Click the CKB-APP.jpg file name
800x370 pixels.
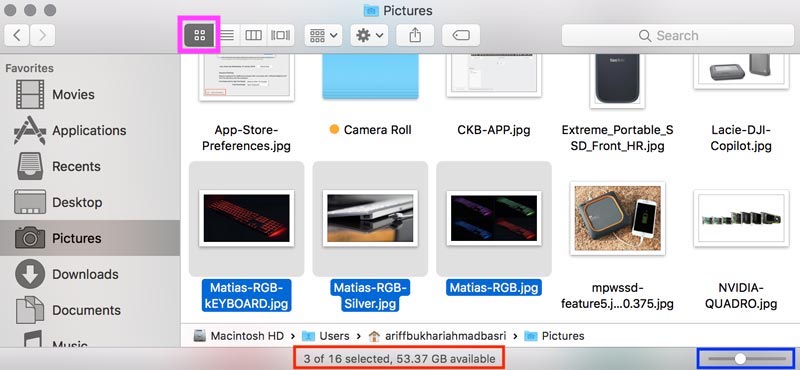[x=494, y=130]
